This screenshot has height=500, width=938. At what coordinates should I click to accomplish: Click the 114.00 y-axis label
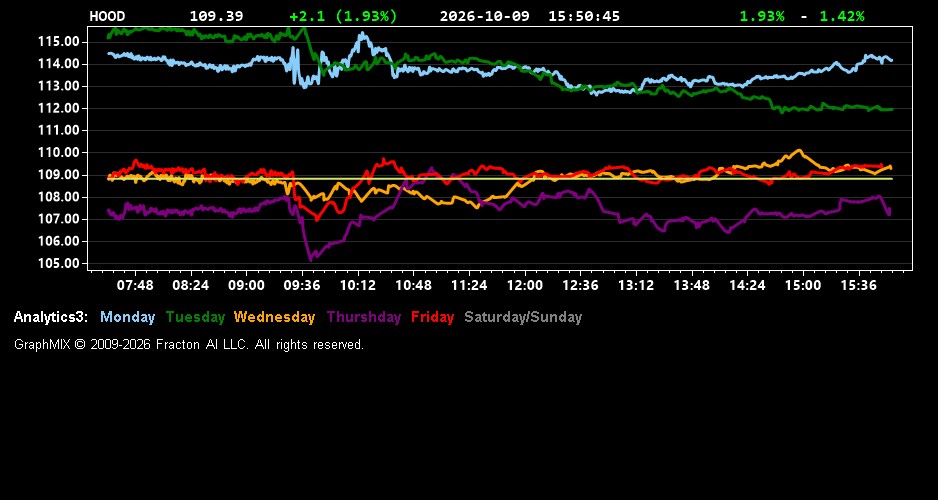tap(59, 64)
